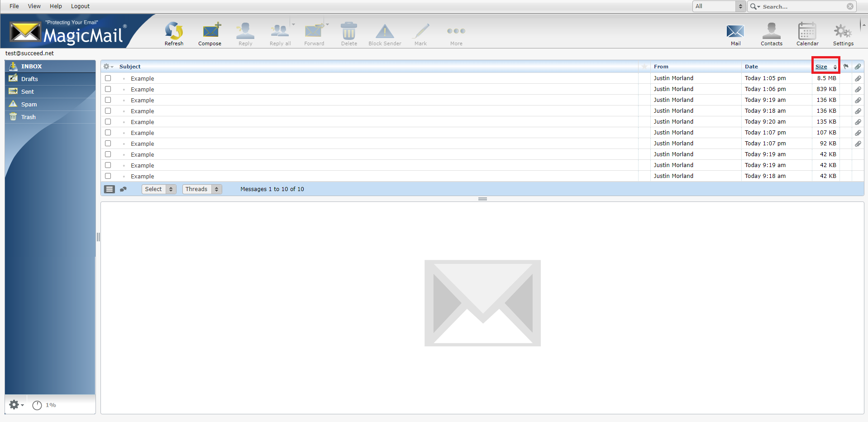868x422 pixels.
Task: Open the All search scope dropdown
Action: (719, 6)
